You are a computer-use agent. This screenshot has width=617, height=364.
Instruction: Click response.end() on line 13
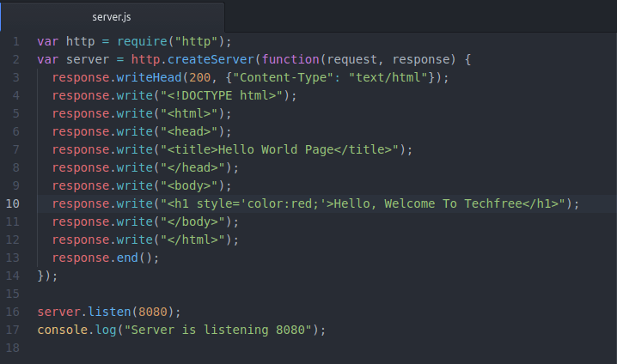coord(102,258)
